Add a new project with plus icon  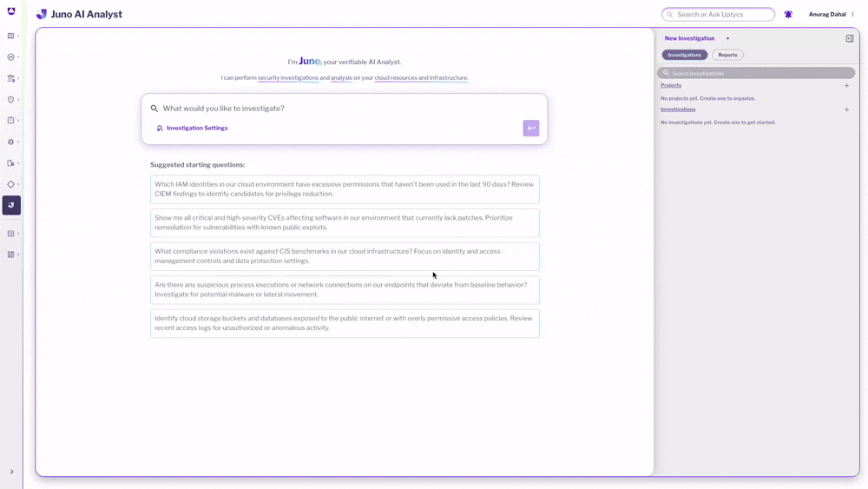click(x=846, y=86)
